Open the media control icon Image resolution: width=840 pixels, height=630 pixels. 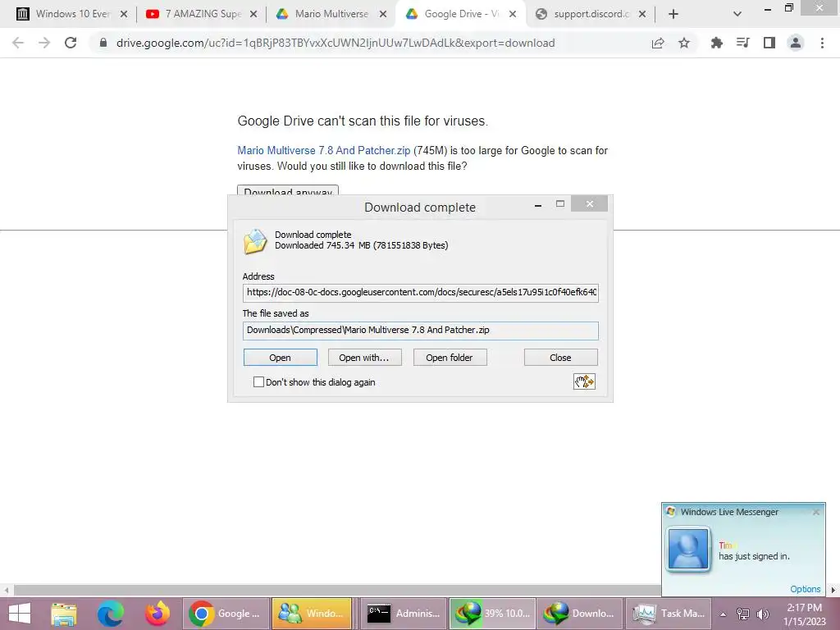click(x=742, y=43)
